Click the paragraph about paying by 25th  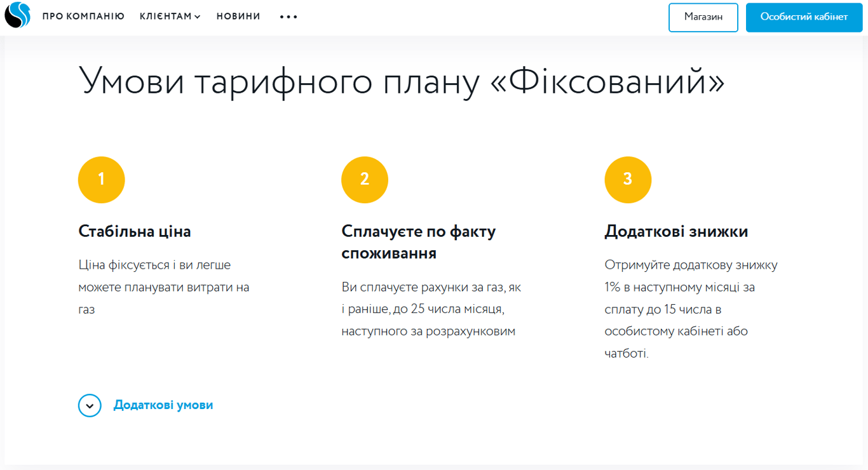click(431, 309)
